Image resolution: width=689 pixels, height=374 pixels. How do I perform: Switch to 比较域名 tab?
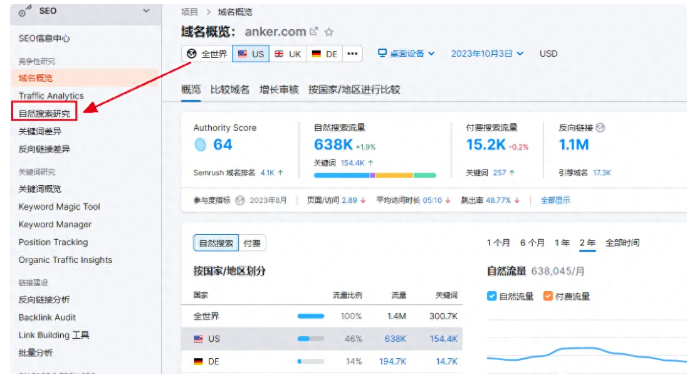[x=229, y=90]
